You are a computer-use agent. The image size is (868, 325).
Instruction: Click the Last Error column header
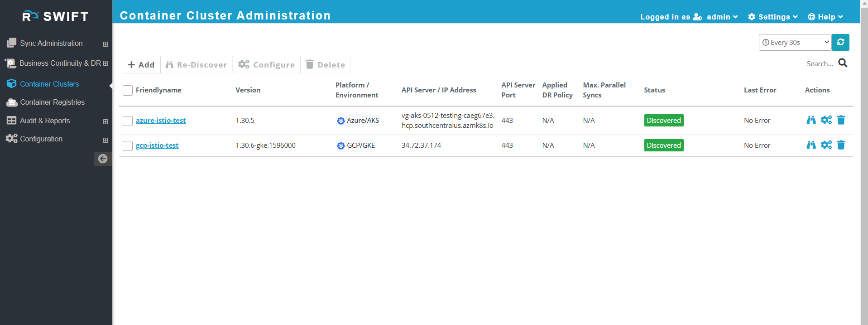760,90
